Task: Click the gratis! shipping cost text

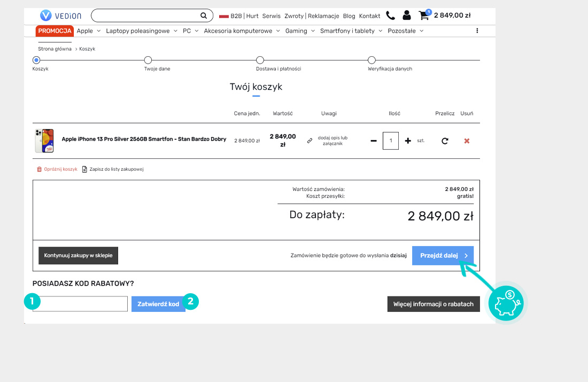Action: pyautogui.click(x=465, y=196)
